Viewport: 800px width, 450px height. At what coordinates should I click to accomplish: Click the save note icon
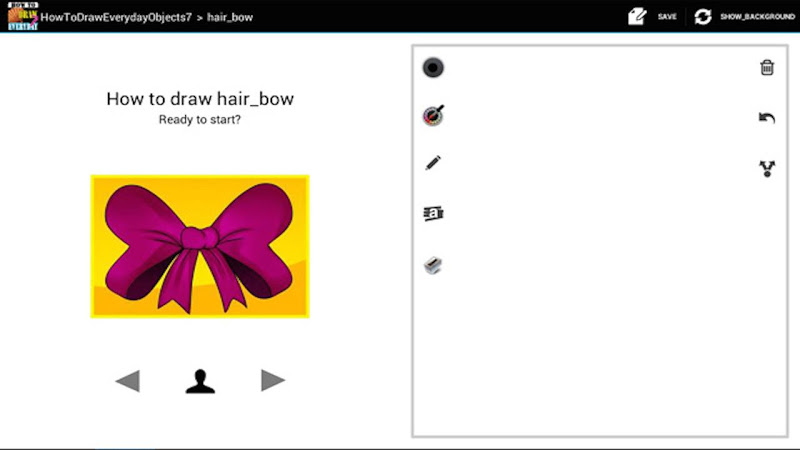[x=637, y=16]
